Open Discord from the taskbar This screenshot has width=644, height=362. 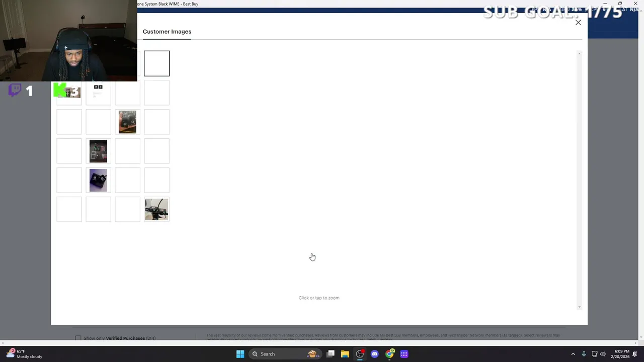click(x=374, y=354)
